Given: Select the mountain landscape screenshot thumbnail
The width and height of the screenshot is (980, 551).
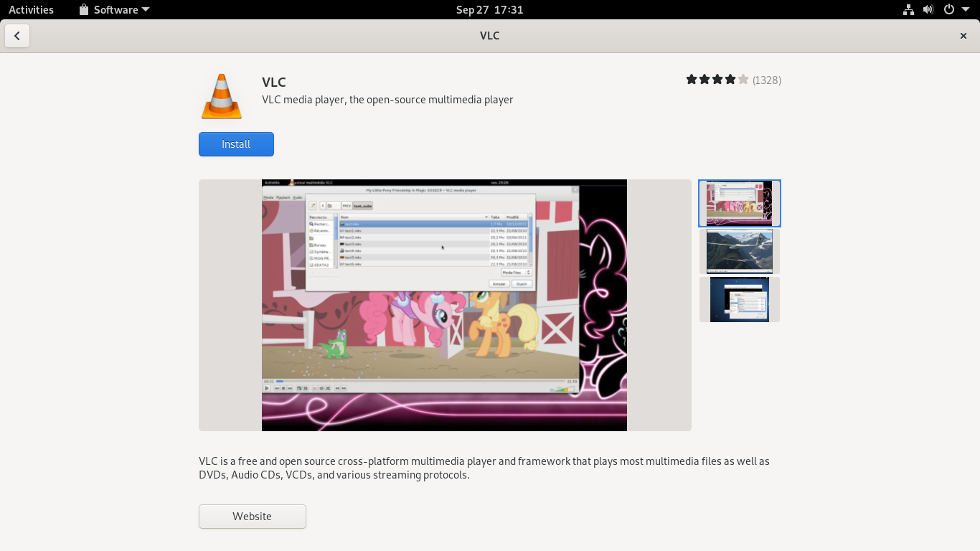Looking at the screenshot, I should point(740,251).
